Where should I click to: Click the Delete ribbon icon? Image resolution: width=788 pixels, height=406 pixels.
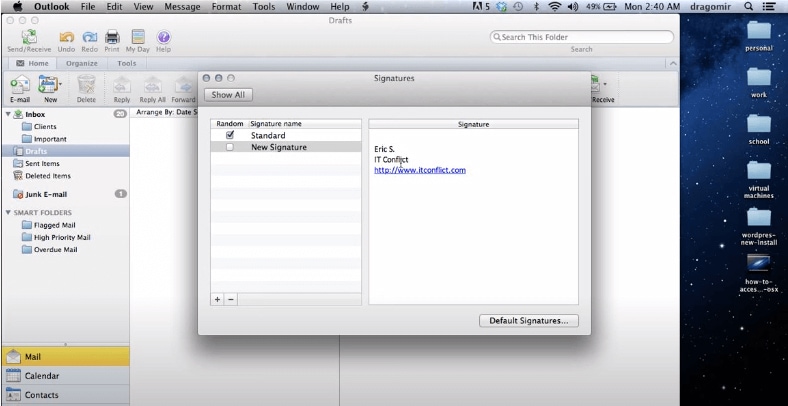pos(86,84)
